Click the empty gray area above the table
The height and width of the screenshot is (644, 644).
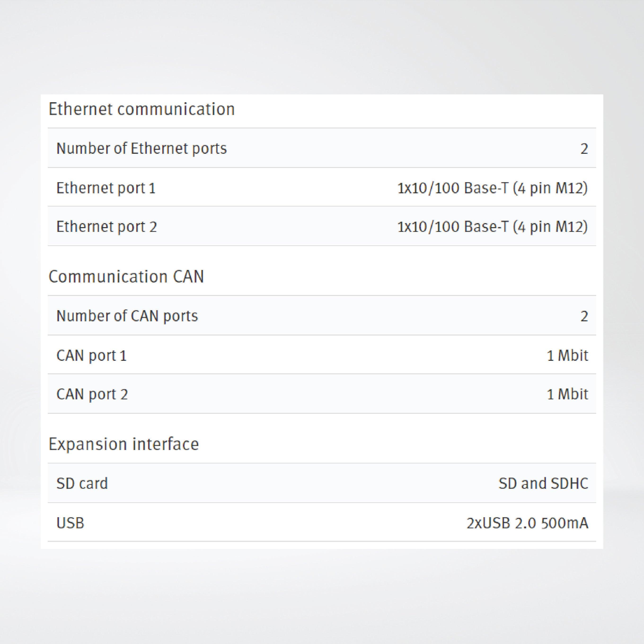322,47
